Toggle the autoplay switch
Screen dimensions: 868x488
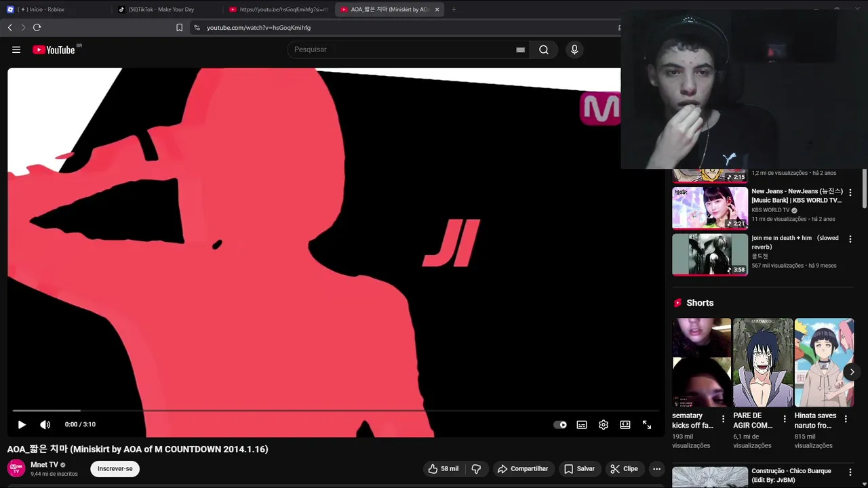click(x=560, y=425)
